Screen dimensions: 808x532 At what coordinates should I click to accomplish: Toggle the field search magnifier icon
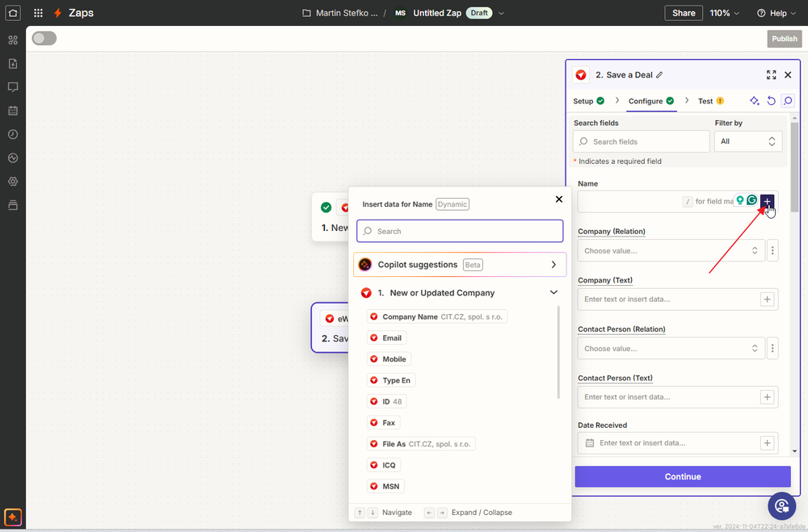pos(788,101)
